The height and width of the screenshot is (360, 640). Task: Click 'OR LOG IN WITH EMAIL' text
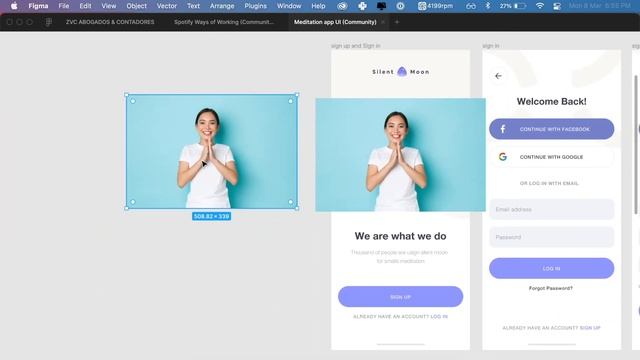coord(549,183)
